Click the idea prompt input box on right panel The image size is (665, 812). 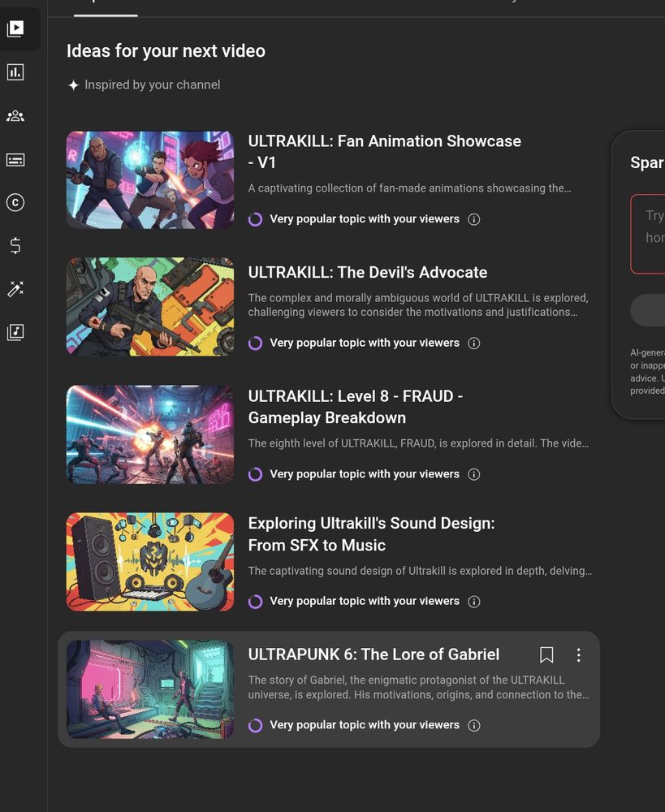point(648,234)
